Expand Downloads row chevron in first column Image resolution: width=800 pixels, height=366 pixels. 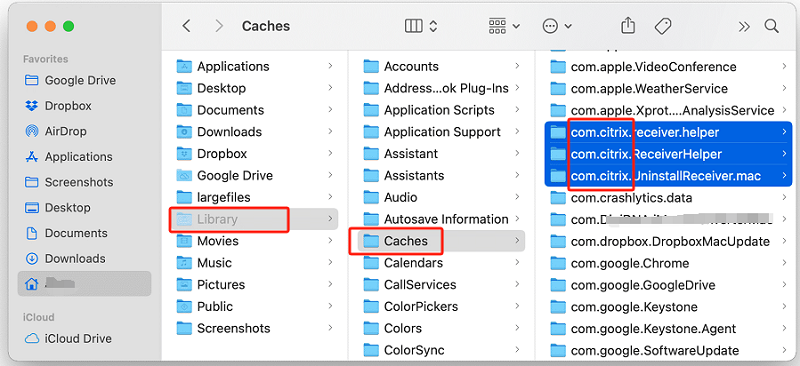(x=331, y=132)
